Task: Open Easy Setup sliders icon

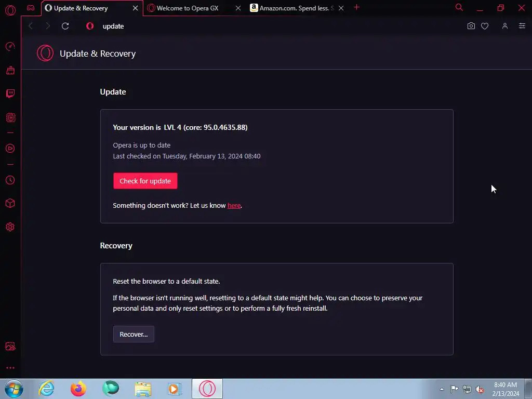Action: tap(522, 26)
